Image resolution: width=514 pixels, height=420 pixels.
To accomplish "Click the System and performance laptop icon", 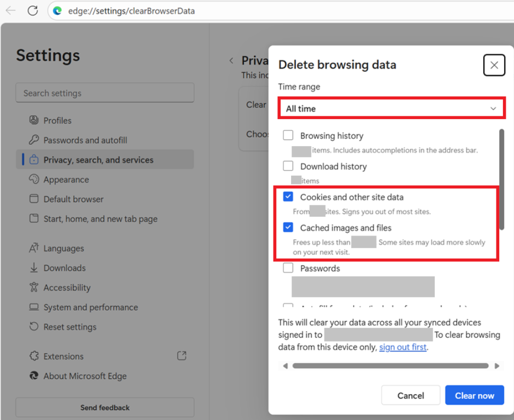I will 33,307.
